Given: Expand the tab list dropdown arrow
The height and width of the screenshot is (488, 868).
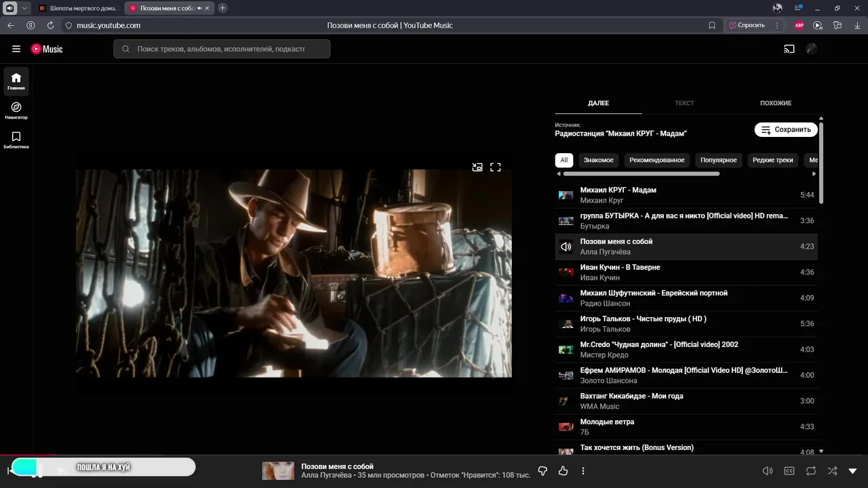Looking at the screenshot, I should 25,8.
